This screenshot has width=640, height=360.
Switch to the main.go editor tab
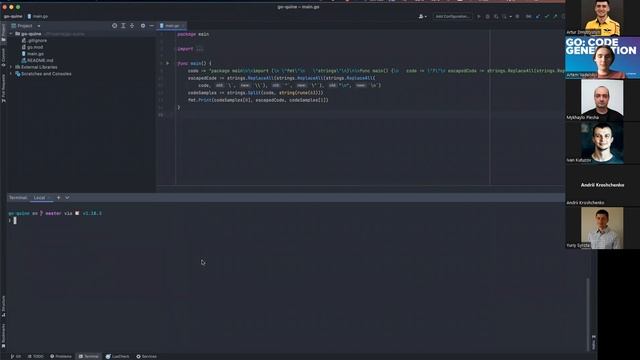171,26
